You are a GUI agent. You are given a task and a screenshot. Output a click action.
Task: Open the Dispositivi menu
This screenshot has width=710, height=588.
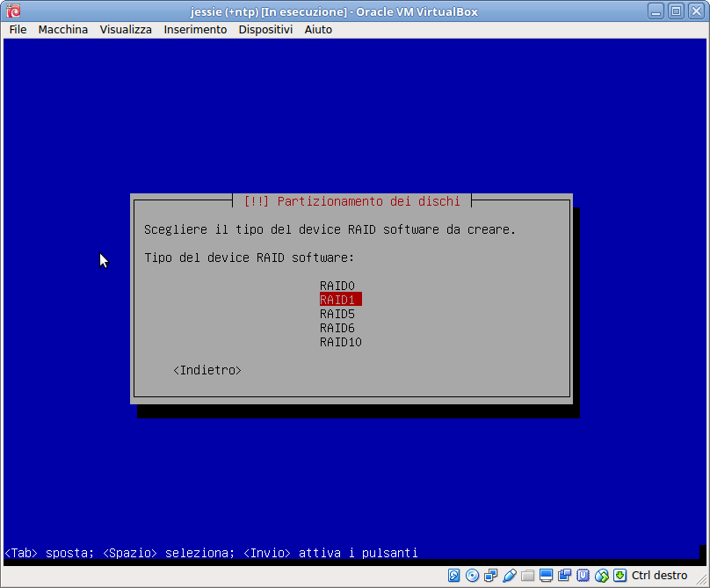tap(265, 30)
